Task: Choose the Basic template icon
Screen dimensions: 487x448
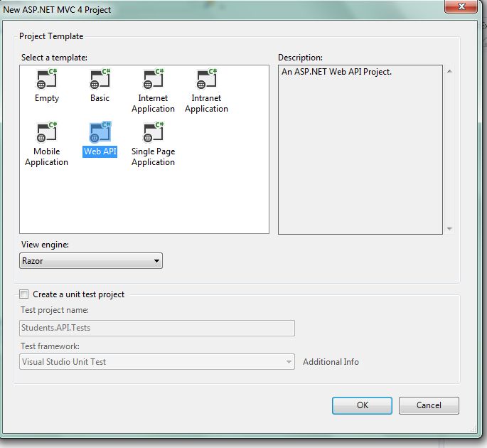Action: click(x=100, y=78)
